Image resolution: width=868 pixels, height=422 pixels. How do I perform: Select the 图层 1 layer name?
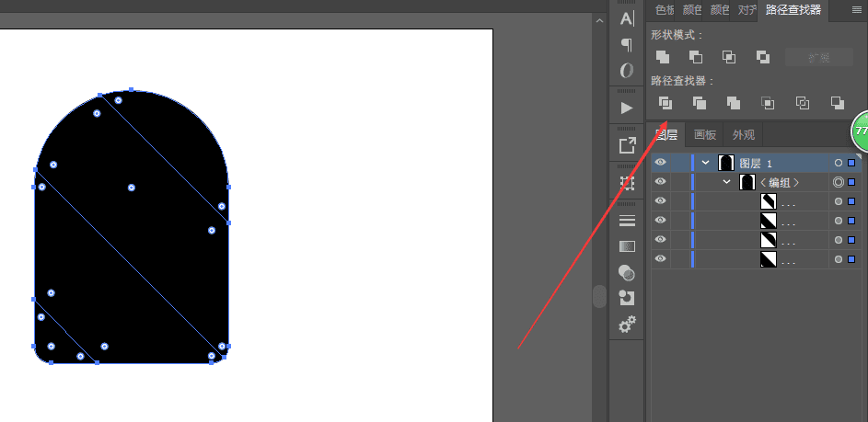[x=756, y=163]
